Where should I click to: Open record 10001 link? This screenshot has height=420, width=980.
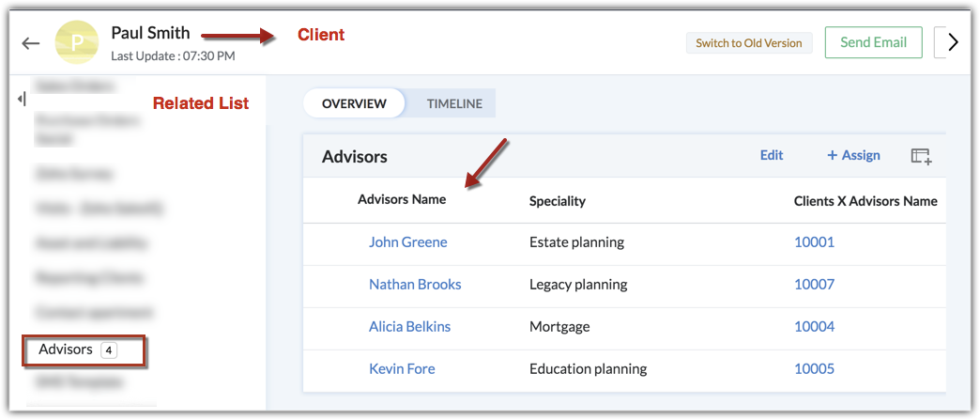click(x=814, y=241)
